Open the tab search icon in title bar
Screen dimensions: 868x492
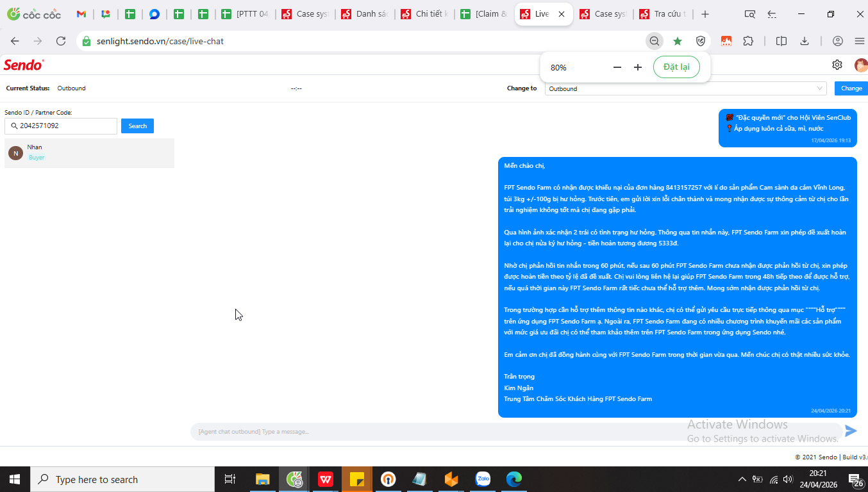(x=749, y=14)
